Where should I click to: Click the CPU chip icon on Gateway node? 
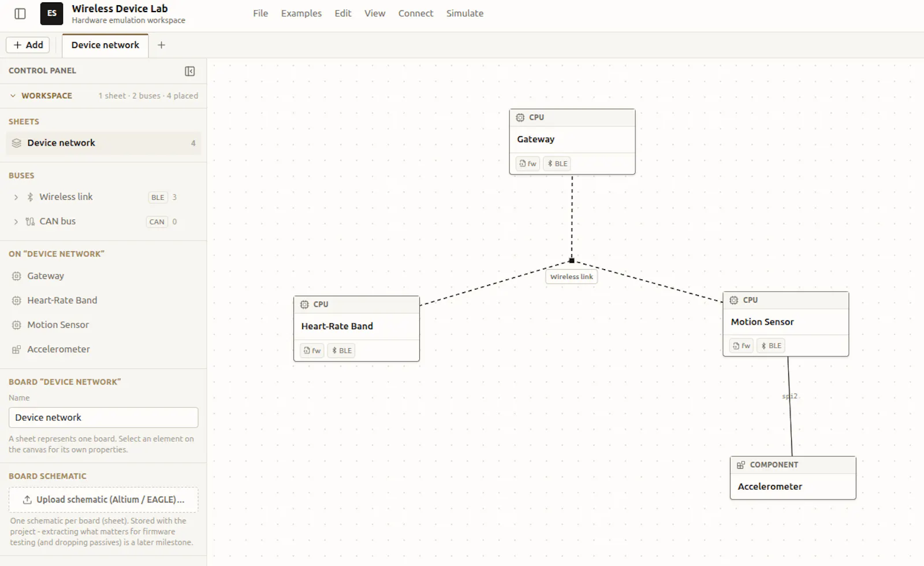pyautogui.click(x=520, y=117)
